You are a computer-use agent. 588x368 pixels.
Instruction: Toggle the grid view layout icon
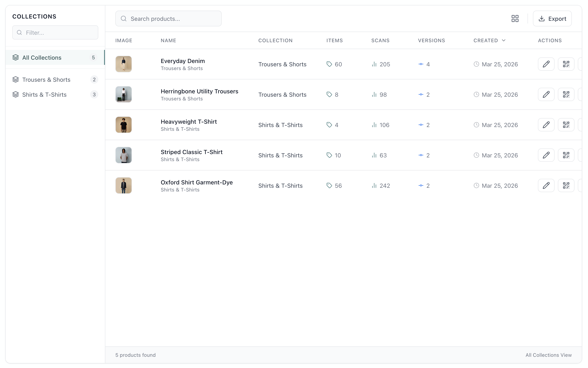(515, 18)
